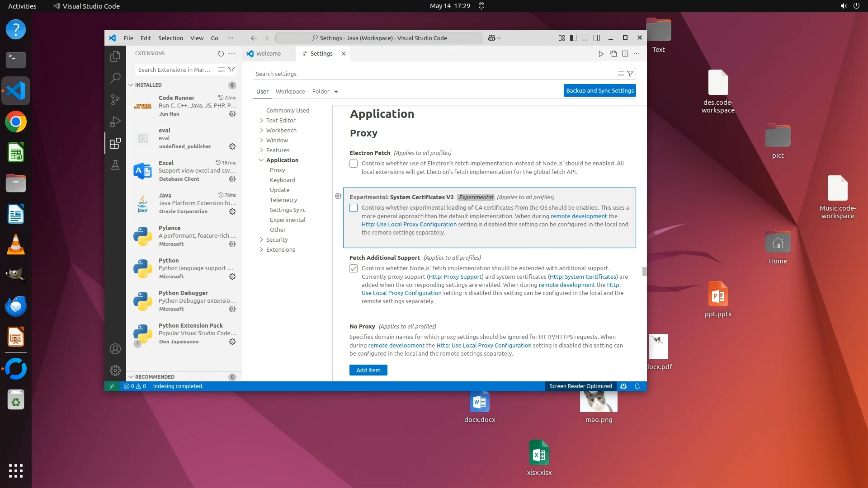Click the Refresh extensions icon

click(x=221, y=53)
